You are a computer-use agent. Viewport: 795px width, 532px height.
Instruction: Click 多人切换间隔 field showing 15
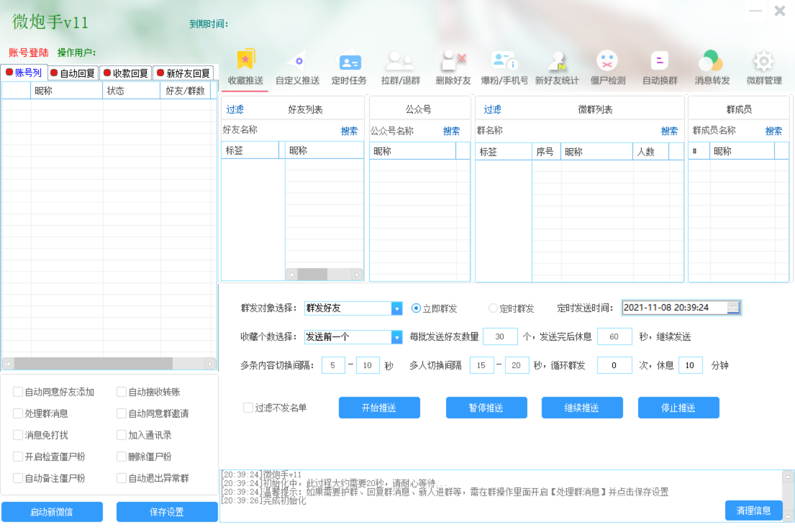click(481, 365)
